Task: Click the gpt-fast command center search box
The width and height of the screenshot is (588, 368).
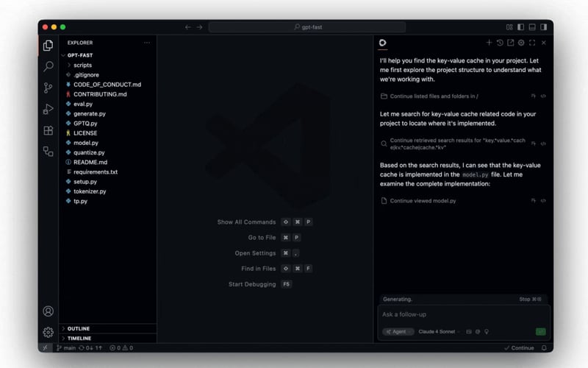Action: (307, 27)
